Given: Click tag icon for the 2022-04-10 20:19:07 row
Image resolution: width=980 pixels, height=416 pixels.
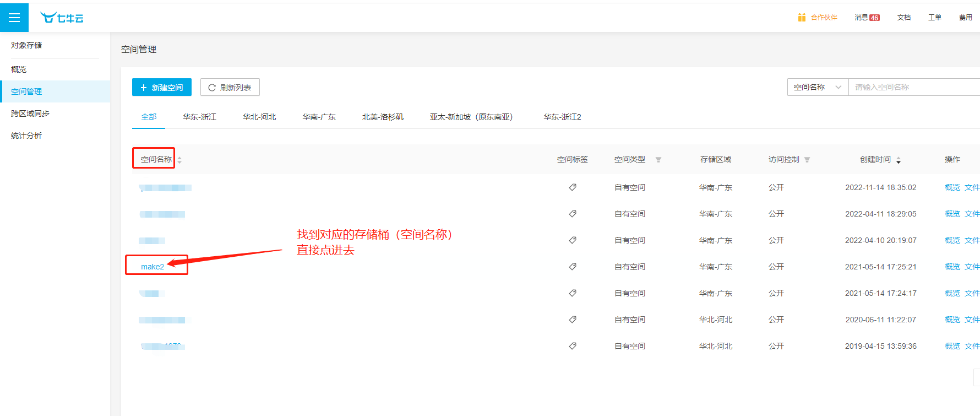Looking at the screenshot, I should (x=573, y=240).
